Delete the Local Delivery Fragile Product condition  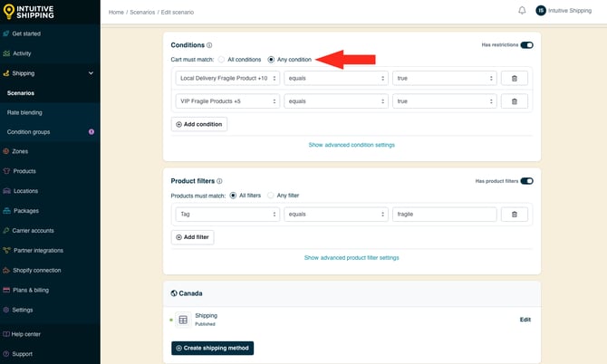click(x=514, y=78)
